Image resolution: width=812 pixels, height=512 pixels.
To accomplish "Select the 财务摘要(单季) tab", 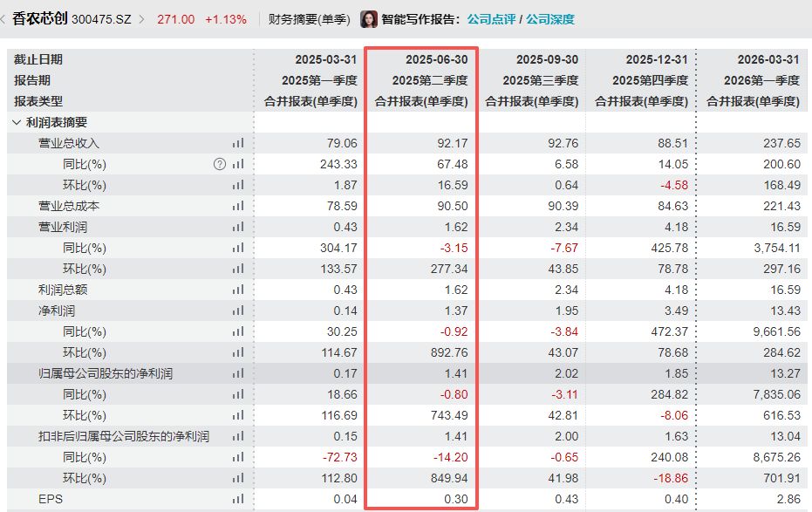I will [309, 19].
